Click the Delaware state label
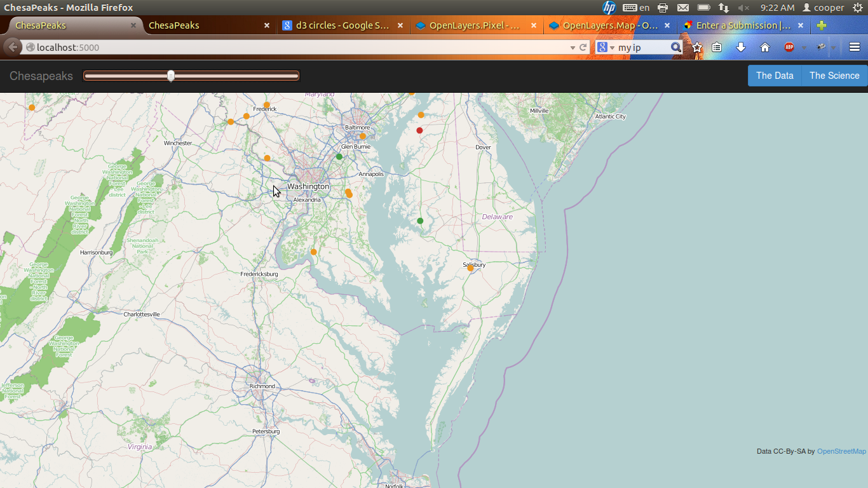The width and height of the screenshot is (868, 488). [497, 217]
